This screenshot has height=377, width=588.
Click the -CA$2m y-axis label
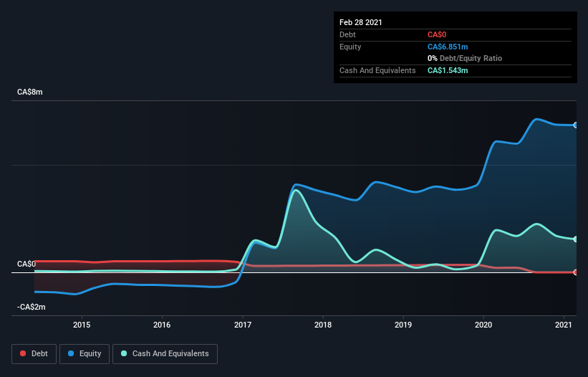pyautogui.click(x=31, y=307)
